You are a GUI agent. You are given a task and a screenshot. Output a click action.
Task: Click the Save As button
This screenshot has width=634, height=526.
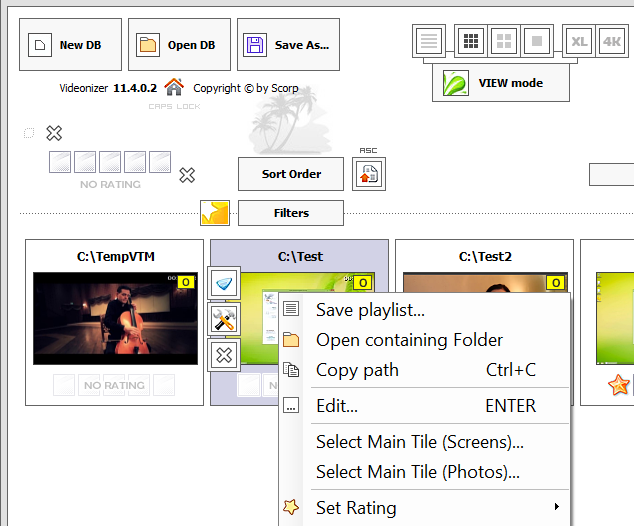(x=288, y=45)
